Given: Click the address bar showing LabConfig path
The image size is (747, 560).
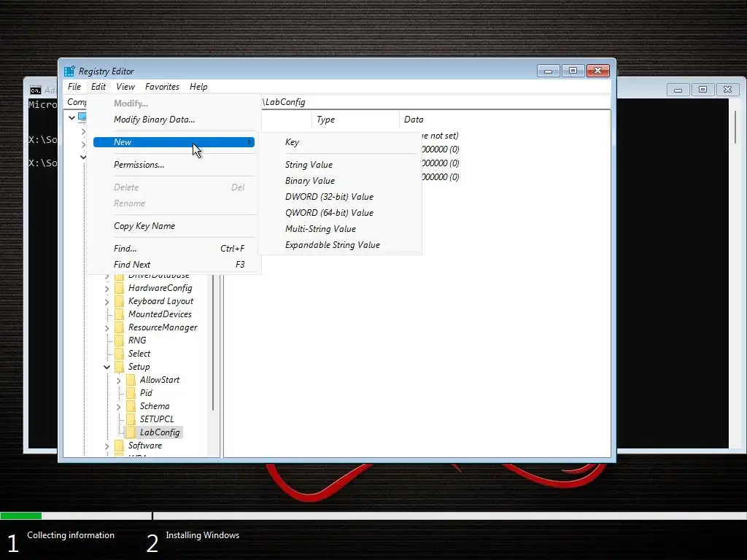Looking at the screenshot, I should point(436,102).
